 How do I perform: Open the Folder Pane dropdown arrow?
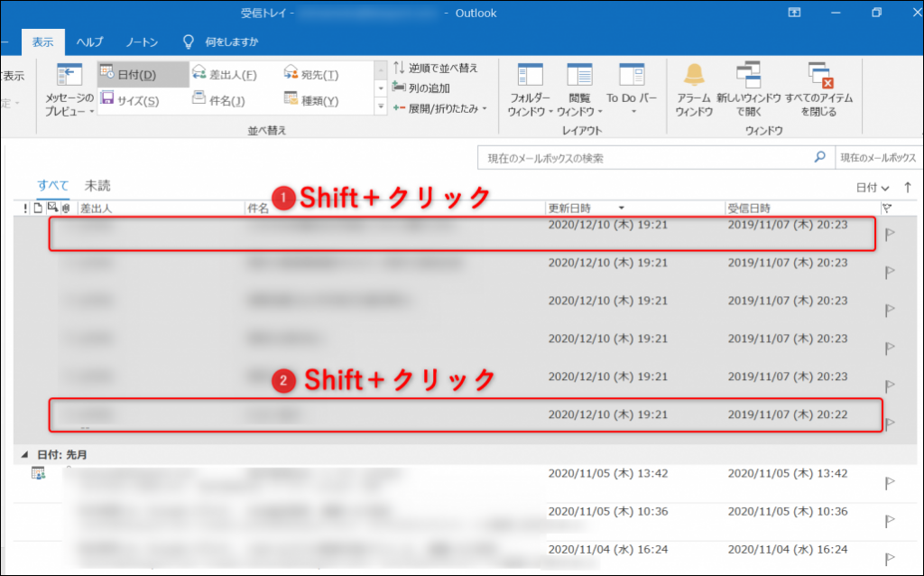[x=550, y=111]
